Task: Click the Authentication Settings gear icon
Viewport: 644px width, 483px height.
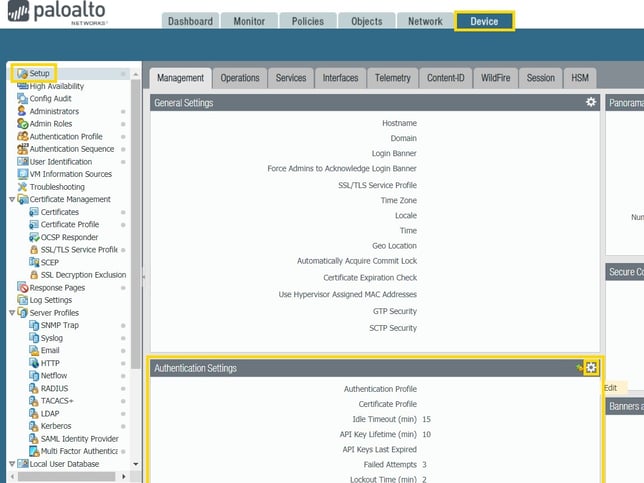Action: click(x=591, y=368)
